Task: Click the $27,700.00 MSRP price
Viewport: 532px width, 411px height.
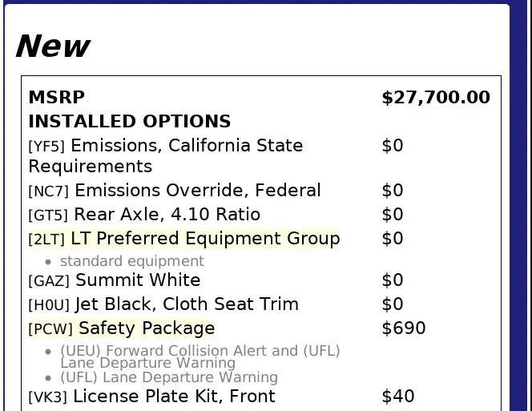Action: click(436, 98)
